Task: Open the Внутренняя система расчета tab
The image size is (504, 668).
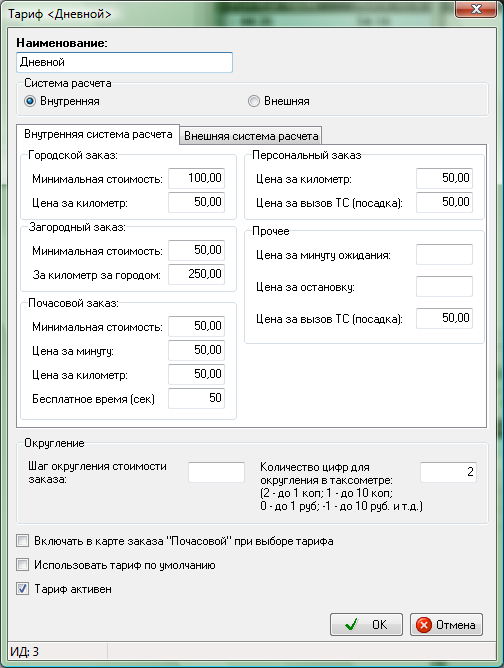Action: click(98, 134)
